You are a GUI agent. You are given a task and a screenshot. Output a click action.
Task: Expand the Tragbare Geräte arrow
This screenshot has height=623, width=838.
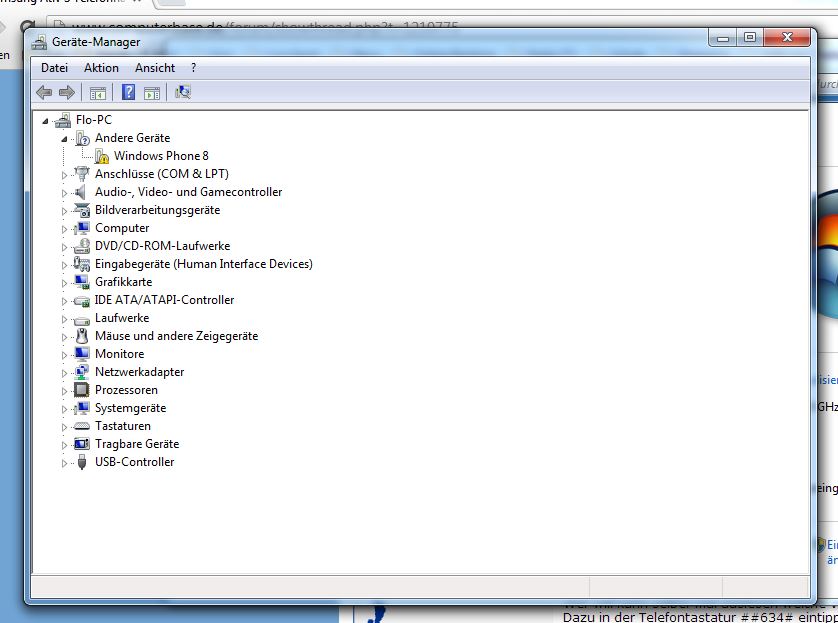click(64, 446)
